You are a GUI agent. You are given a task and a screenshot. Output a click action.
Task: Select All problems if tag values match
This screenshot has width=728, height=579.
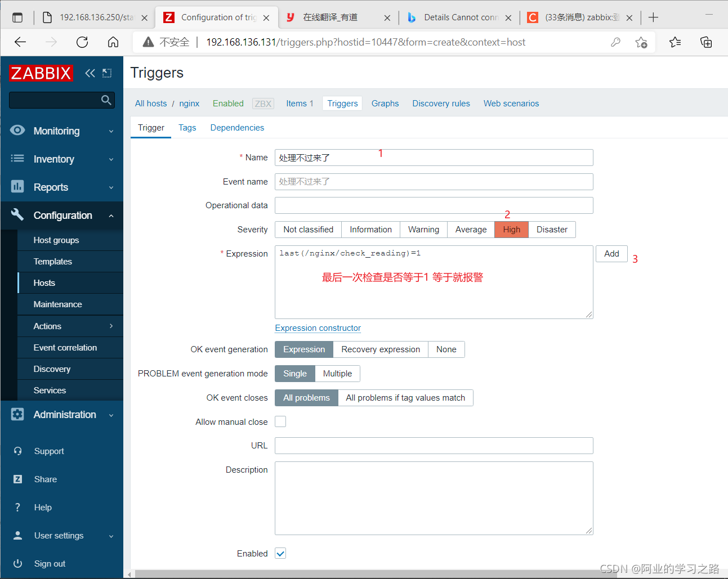tap(405, 398)
